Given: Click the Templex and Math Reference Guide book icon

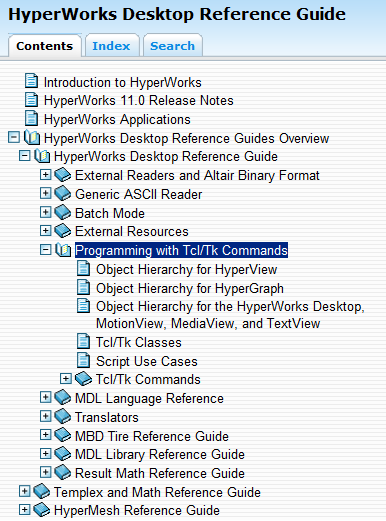Looking at the screenshot, I should point(42,491).
